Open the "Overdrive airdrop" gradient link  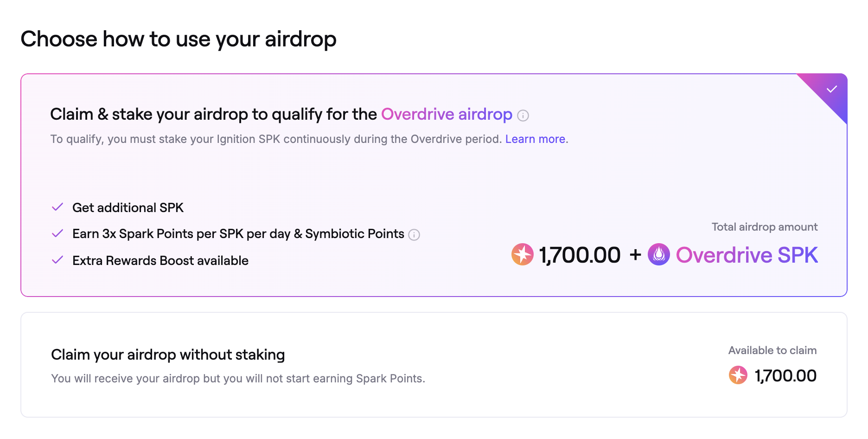(x=447, y=114)
